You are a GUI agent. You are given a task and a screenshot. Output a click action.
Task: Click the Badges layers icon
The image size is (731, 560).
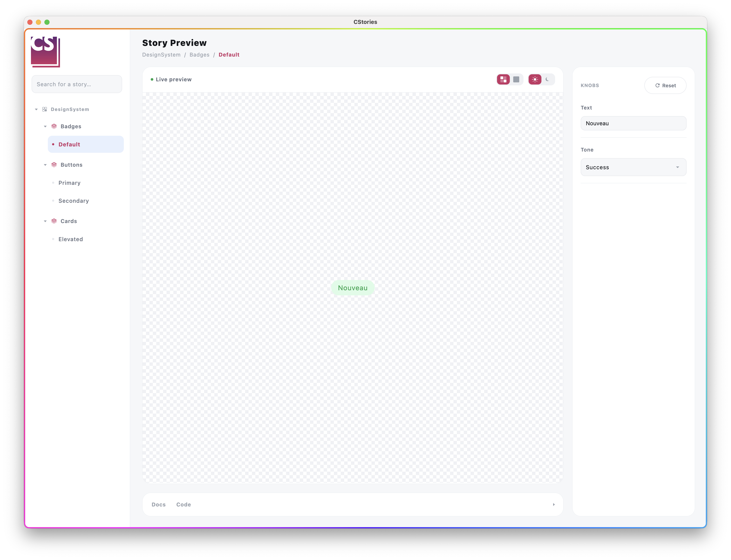tap(54, 126)
